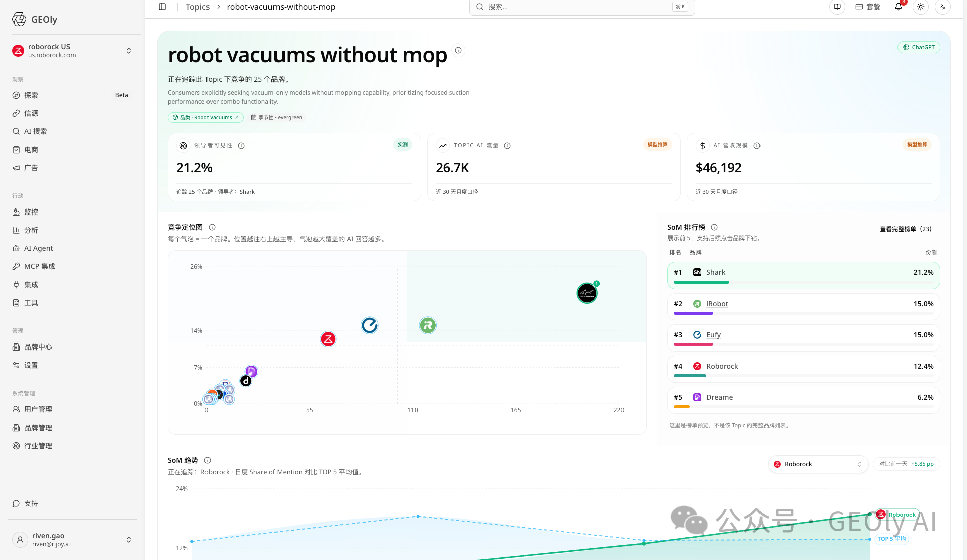The height and width of the screenshot is (560, 967).
Task: Select #1 Shark leaderboard row
Action: pyautogui.click(x=803, y=275)
